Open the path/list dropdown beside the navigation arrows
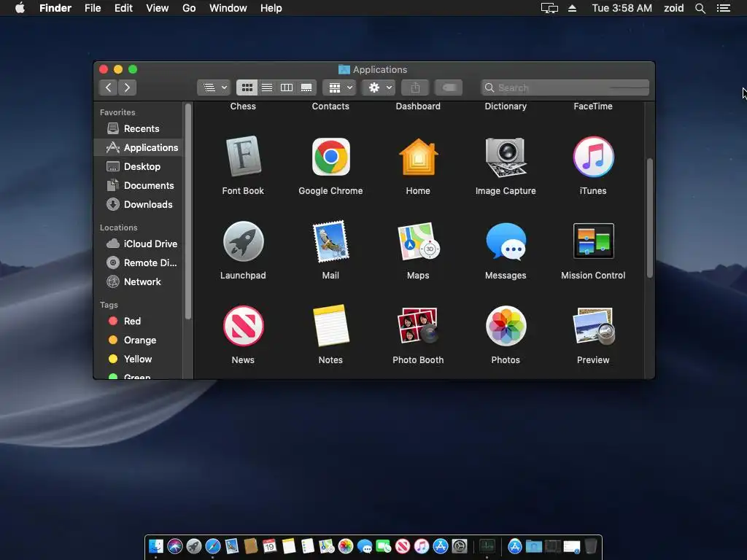Screen dimensions: 747x560 pyautogui.click(x=214, y=87)
